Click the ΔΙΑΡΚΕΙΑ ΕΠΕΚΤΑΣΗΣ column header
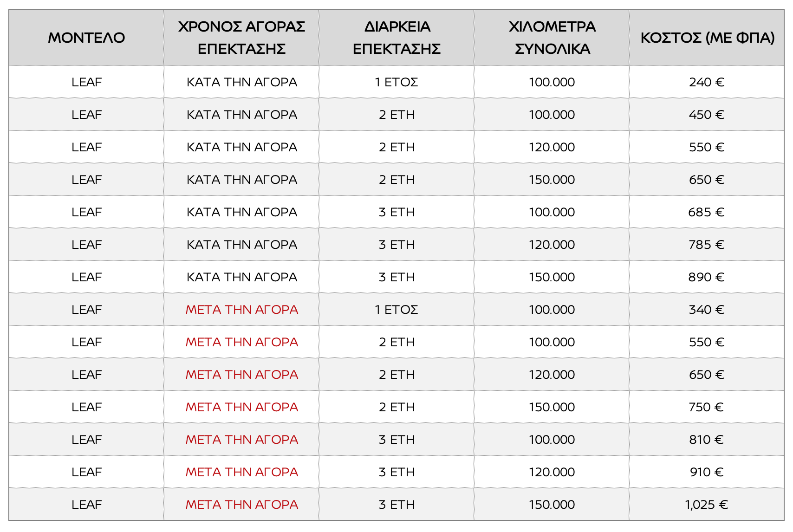The width and height of the screenshot is (793, 532). [396, 38]
